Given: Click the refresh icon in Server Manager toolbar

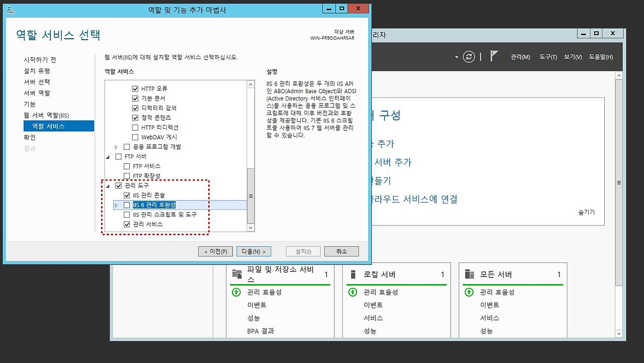Looking at the screenshot, I should 468,57.
